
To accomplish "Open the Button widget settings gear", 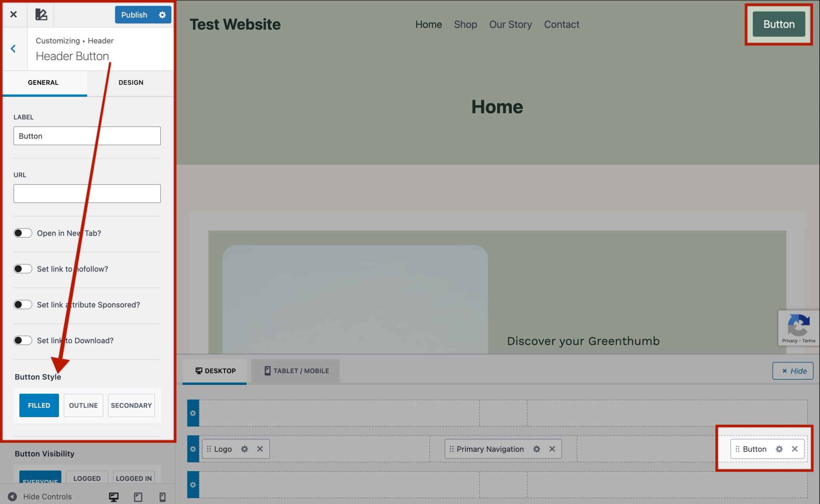I will pyautogui.click(x=779, y=449).
